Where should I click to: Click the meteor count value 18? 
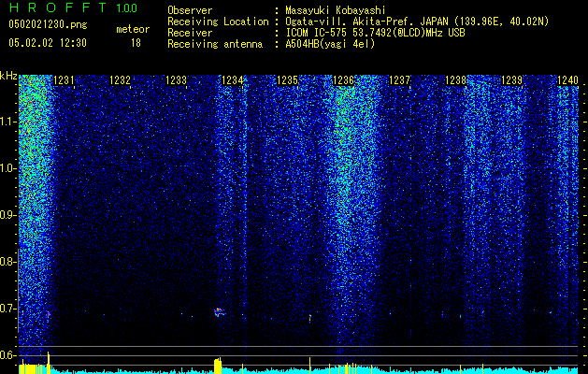coord(136,43)
